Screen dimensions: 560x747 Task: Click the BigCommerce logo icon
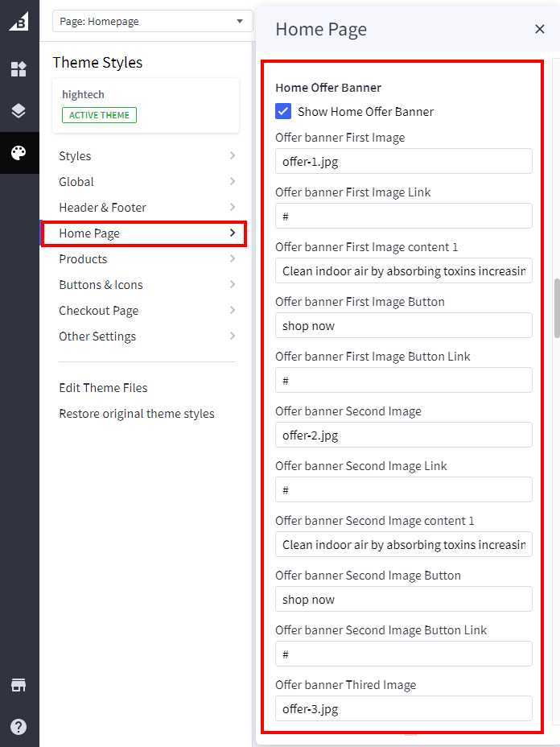click(x=19, y=22)
